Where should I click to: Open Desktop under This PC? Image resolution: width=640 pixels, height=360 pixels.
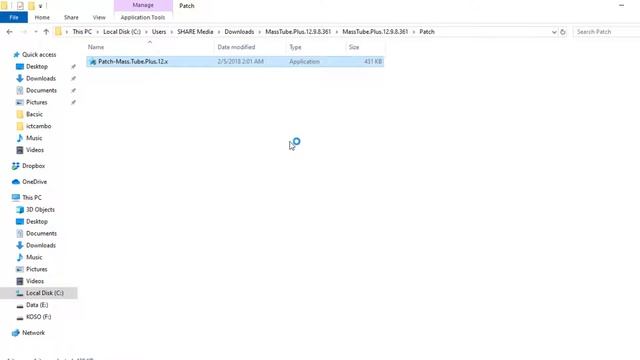click(x=37, y=222)
